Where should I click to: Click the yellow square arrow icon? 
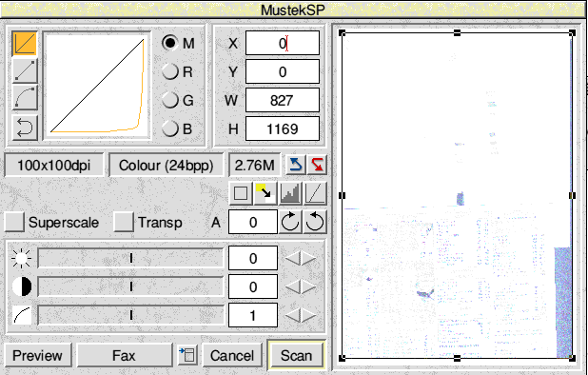pyautogui.click(x=265, y=193)
